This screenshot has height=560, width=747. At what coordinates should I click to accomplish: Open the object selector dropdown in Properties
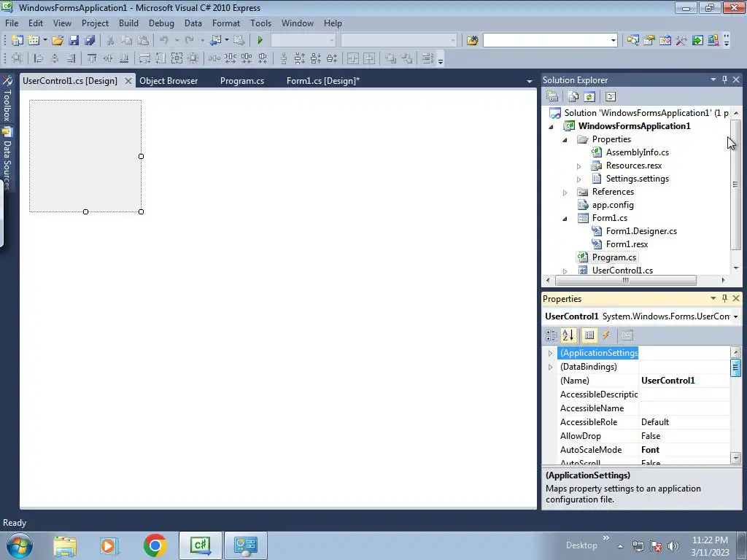click(735, 316)
